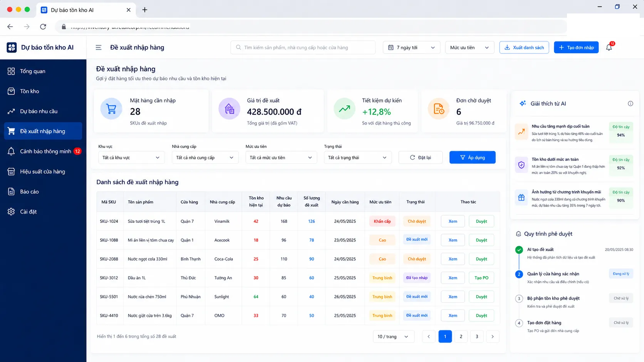Image resolution: width=644 pixels, height=362 pixels.
Task: Go to Cảnh báo thông minh menu
Action: click(43, 151)
